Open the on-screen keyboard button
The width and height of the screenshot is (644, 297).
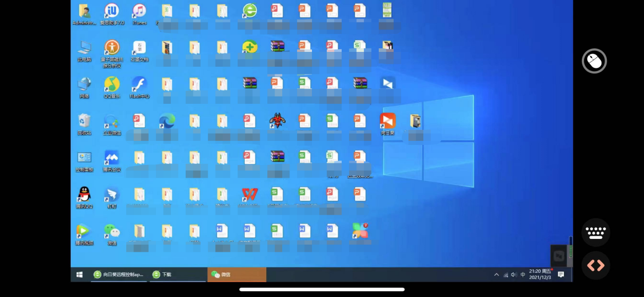click(596, 232)
